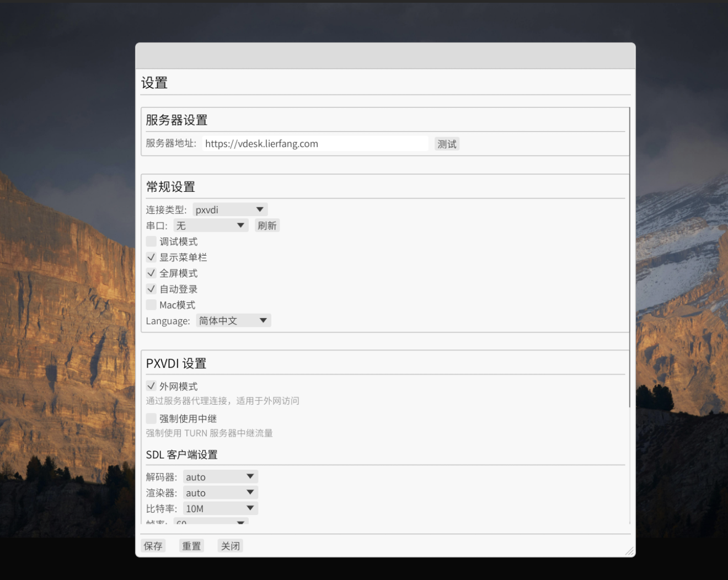Open the Language 简体中文 dropdown
This screenshot has height=580, width=728.
pos(233,321)
